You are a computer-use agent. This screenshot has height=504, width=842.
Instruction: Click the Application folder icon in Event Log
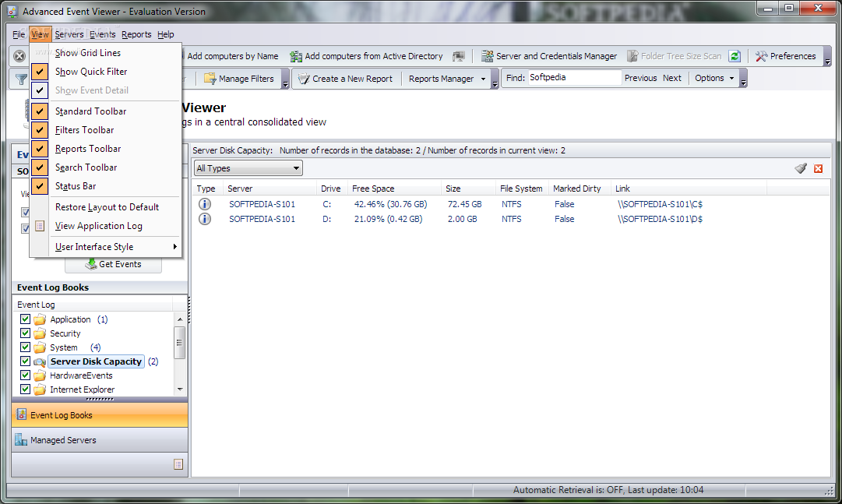(x=40, y=319)
